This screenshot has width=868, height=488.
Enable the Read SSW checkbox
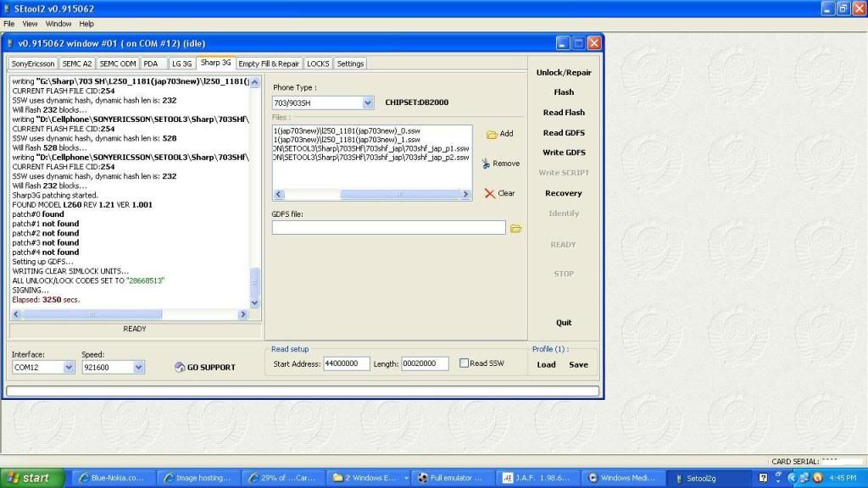[x=464, y=363]
